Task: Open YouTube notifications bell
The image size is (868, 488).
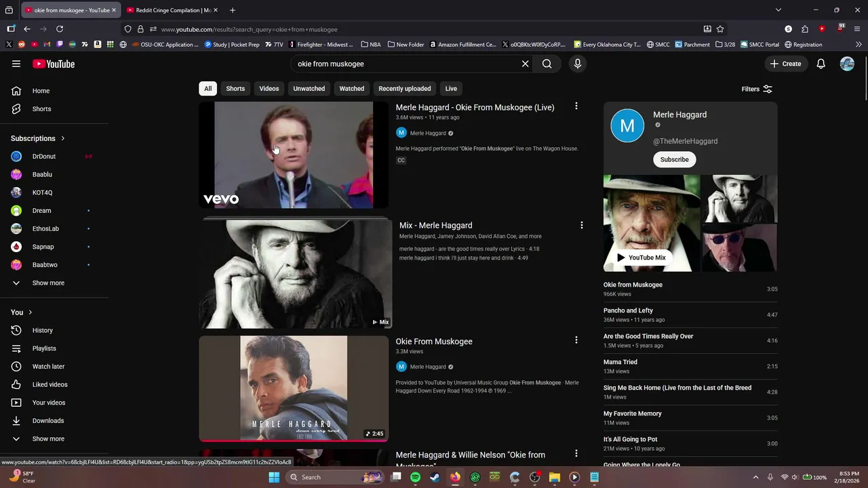Action: 821,64
